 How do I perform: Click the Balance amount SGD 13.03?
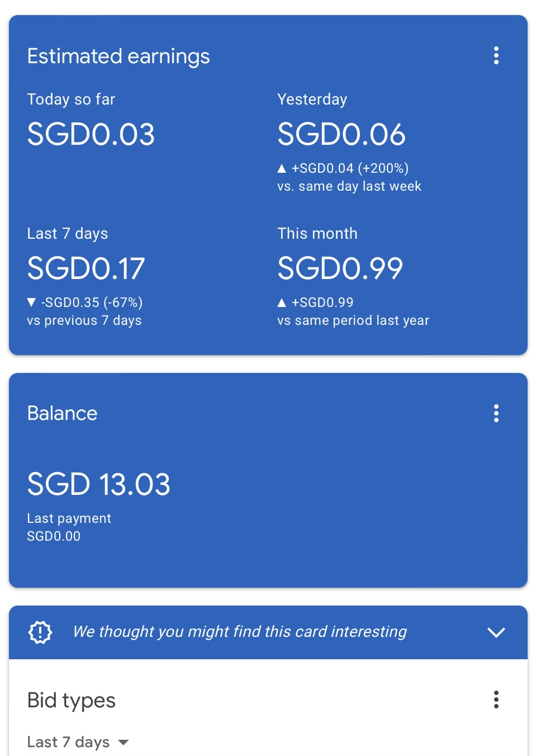pyautogui.click(x=99, y=484)
